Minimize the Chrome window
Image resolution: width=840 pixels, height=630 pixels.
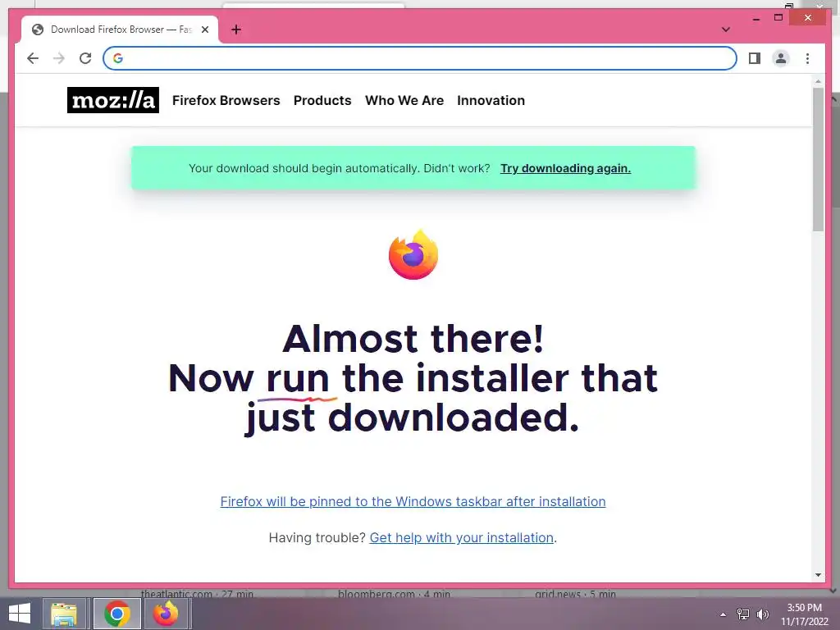pyautogui.click(x=756, y=18)
